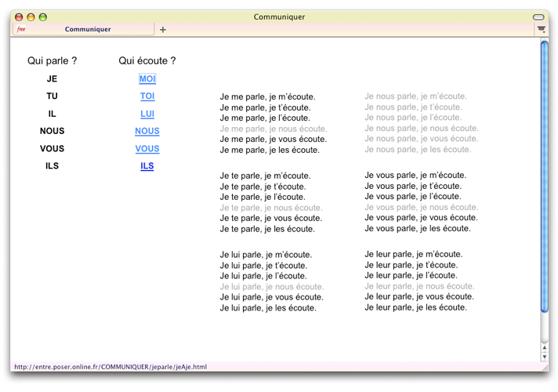Click the free favicon on the tab
558x392 pixels.
point(21,29)
